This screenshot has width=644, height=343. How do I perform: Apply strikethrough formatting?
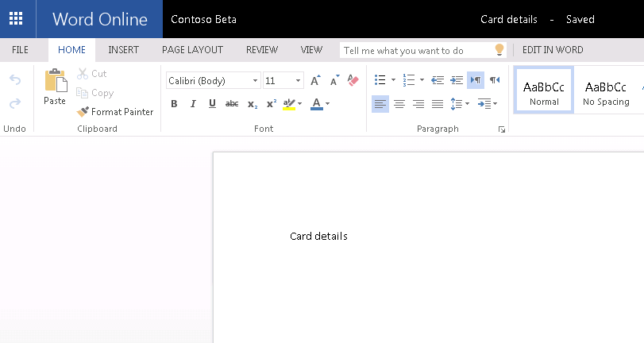pyautogui.click(x=232, y=104)
